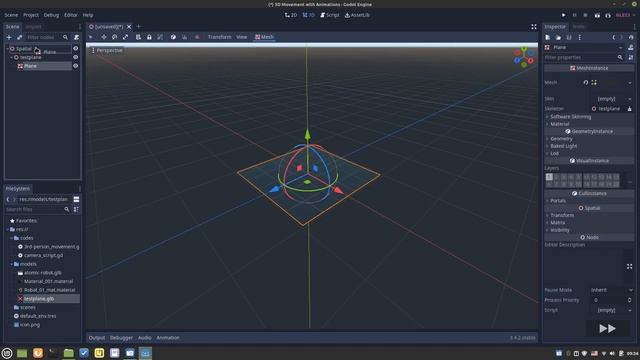
Task: Toggle the use snap icon
Action: click(184, 37)
